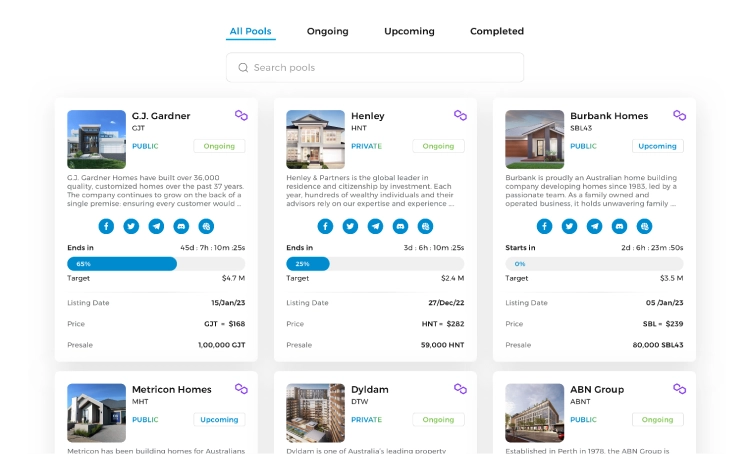Click the Henley pool title
Viewport: 750px width, 454px height.
[368, 116]
